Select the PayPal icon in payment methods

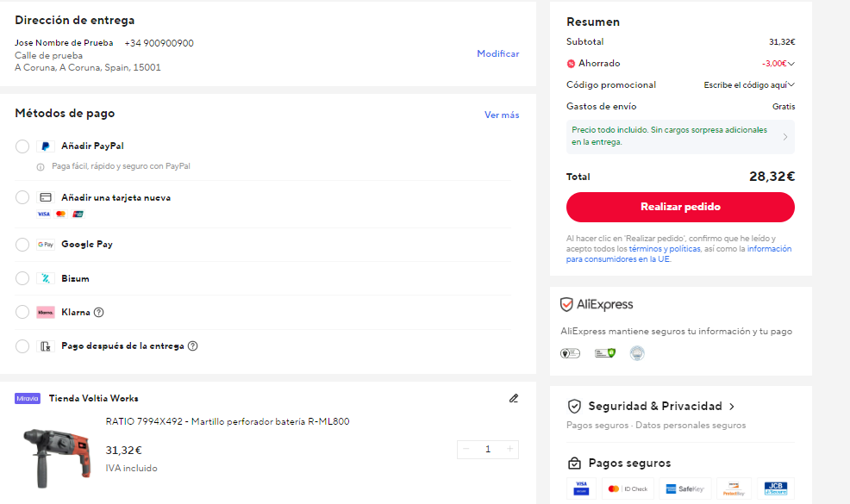pos(46,146)
